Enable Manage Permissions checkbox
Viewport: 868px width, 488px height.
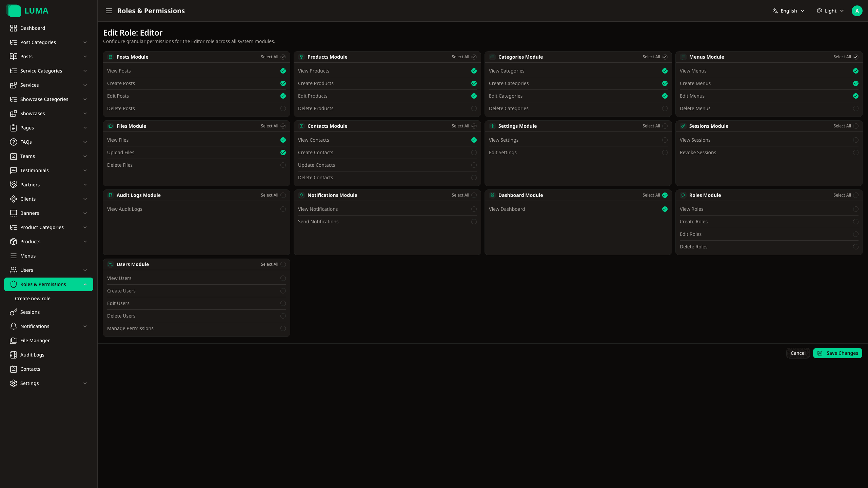click(x=283, y=328)
